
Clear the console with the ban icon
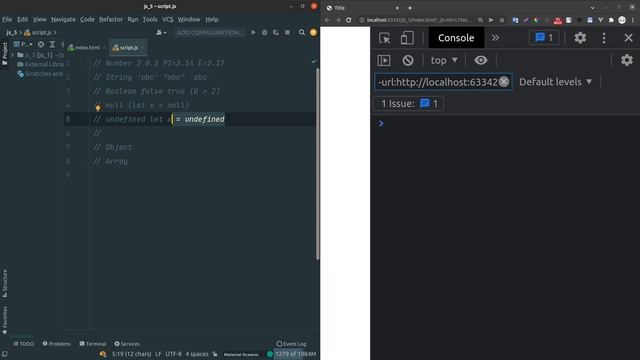pos(408,60)
